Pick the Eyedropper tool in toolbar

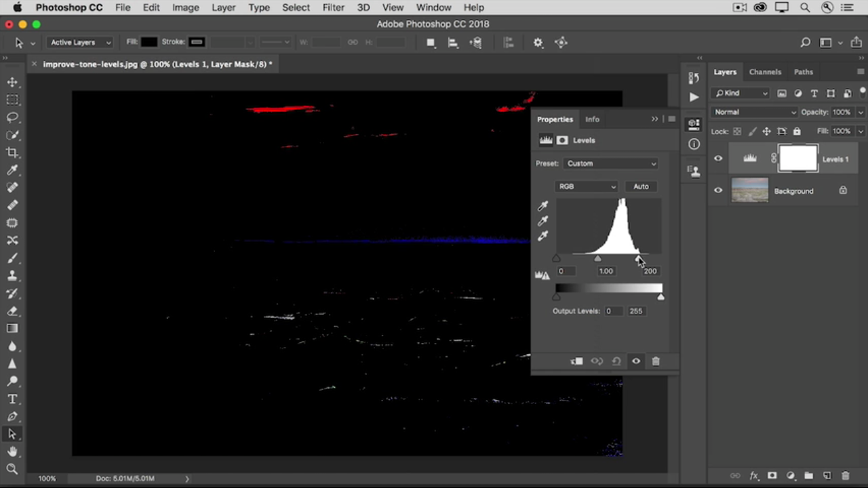coord(12,170)
